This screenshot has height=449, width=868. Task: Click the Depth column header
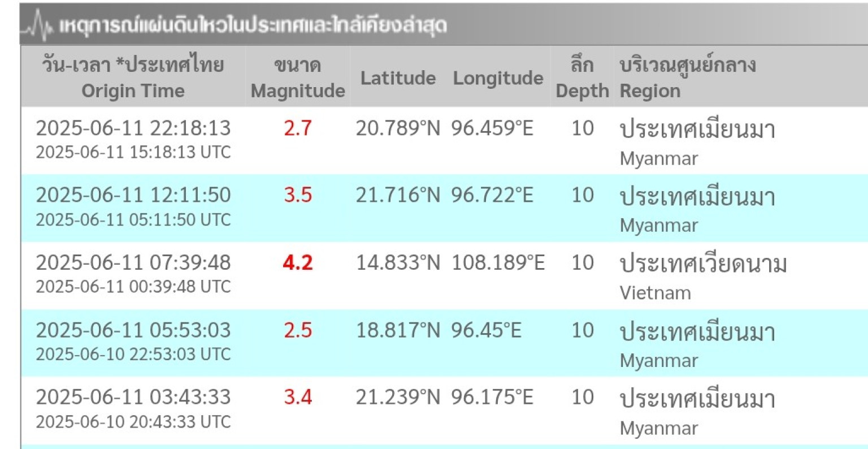coord(582,77)
